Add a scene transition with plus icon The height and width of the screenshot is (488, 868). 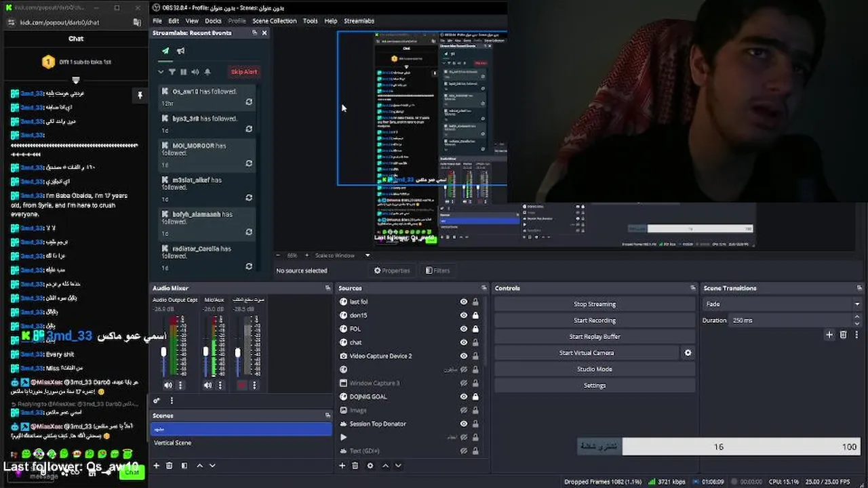pyautogui.click(x=829, y=335)
